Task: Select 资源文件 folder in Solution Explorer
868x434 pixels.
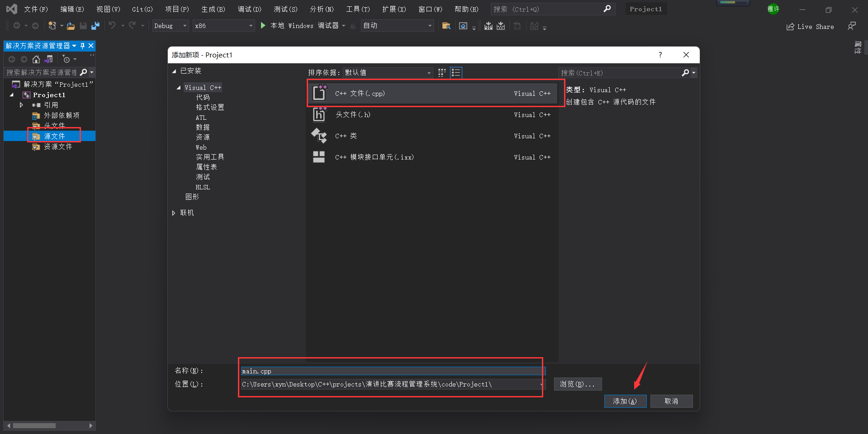Action: [x=58, y=147]
